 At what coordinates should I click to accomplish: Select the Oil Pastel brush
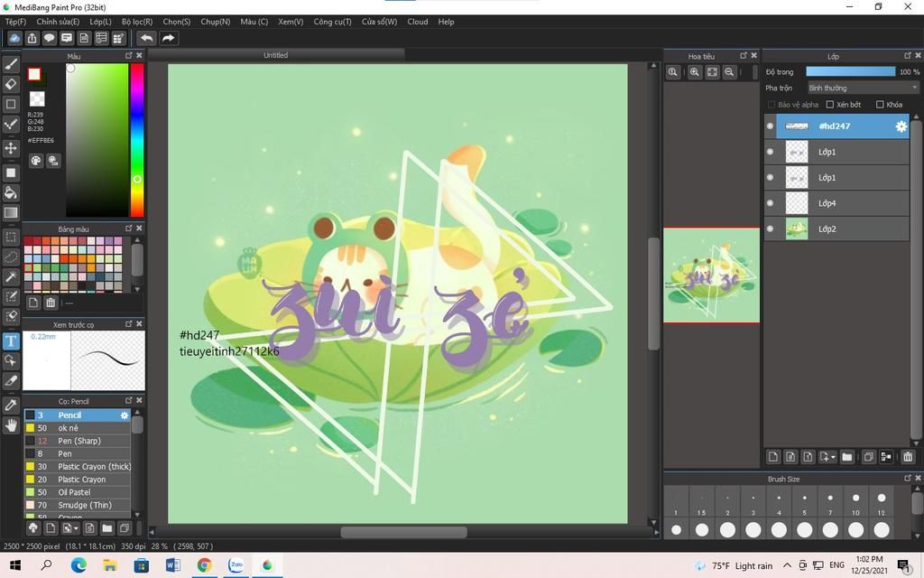(78, 492)
